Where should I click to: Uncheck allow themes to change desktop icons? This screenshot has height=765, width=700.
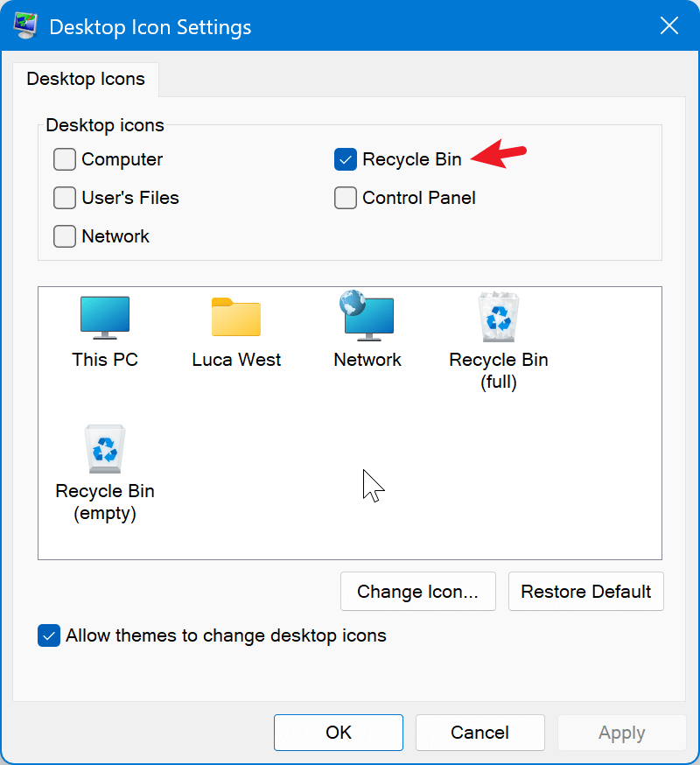pyautogui.click(x=48, y=635)
